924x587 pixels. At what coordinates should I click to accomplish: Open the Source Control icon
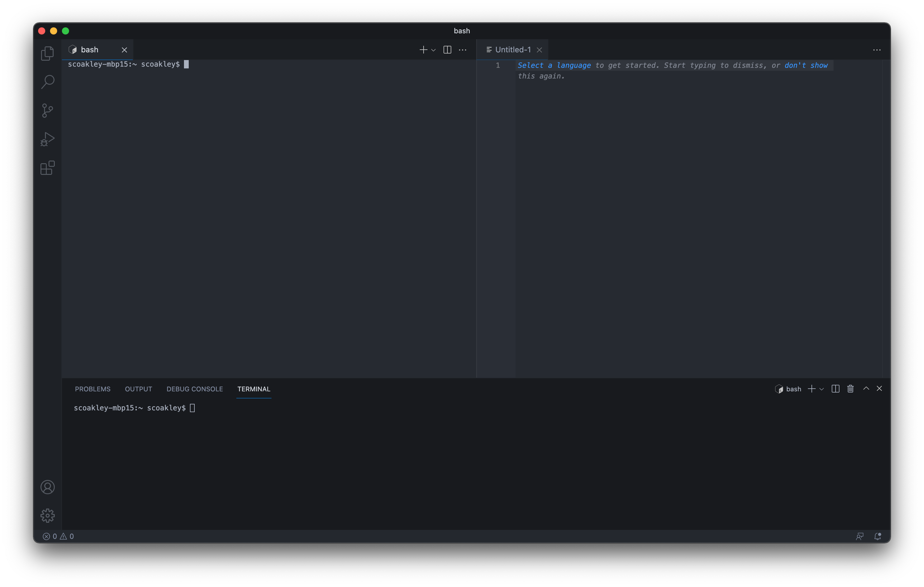coord(47,110)
